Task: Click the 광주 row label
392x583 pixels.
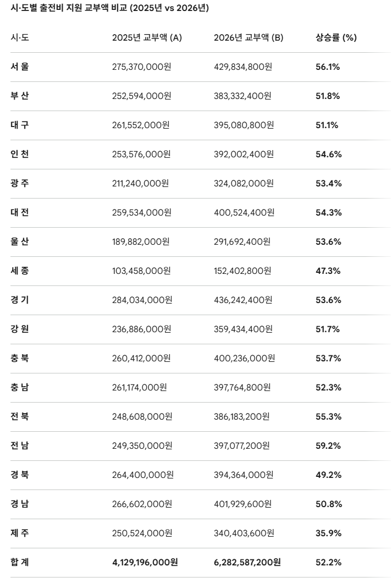Action: tap(20, 183)
